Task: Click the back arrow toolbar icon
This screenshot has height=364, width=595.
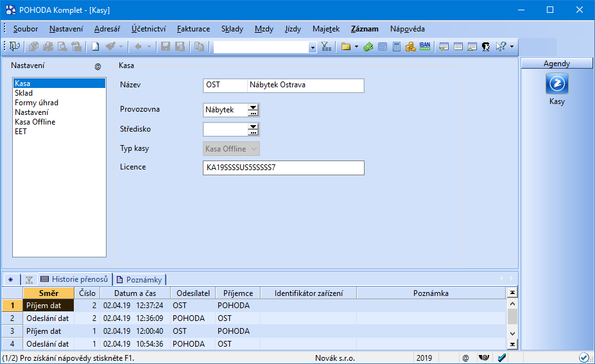Action: coord(138,47)
